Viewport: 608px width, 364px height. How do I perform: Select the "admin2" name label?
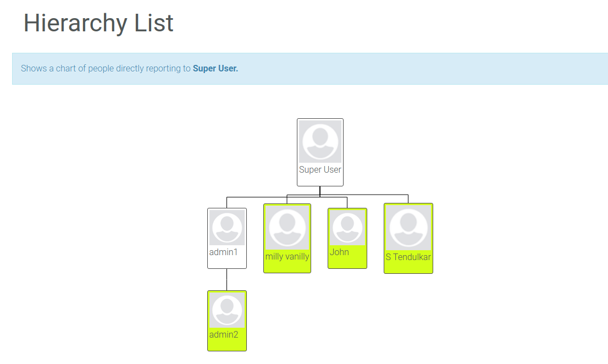[223, 334]
